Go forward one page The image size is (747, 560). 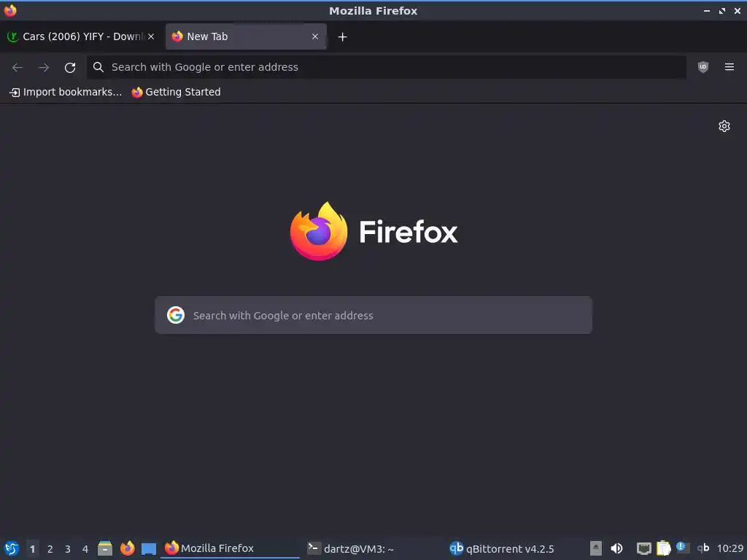[44, 67]
